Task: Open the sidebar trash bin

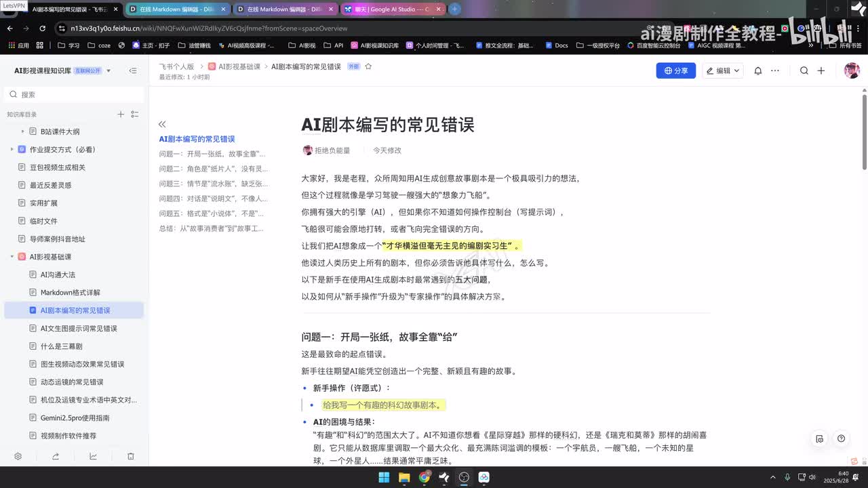Action: (131, 457)
